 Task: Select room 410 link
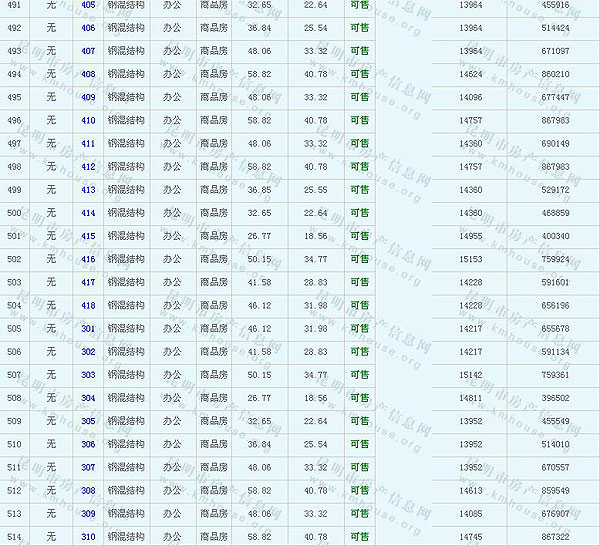pos(88,120)
